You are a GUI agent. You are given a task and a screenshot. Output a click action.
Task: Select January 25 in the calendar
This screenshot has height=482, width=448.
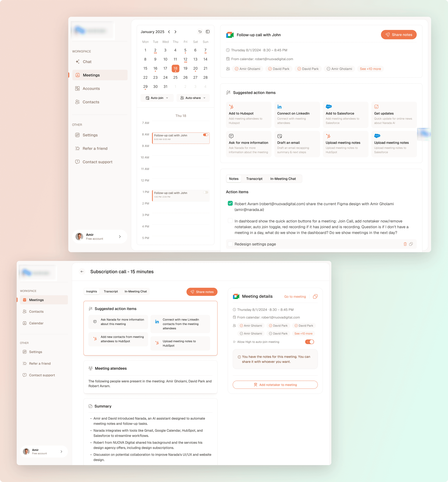175,78
